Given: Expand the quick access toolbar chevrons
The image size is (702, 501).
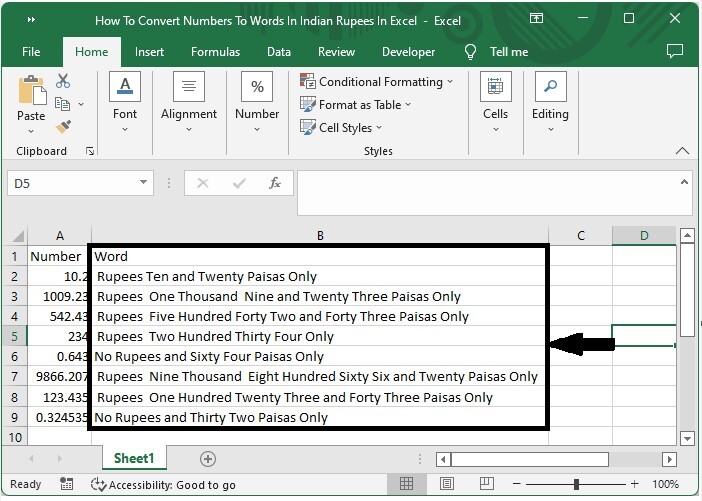Looking at the screenshot, I should click(31, 20).
